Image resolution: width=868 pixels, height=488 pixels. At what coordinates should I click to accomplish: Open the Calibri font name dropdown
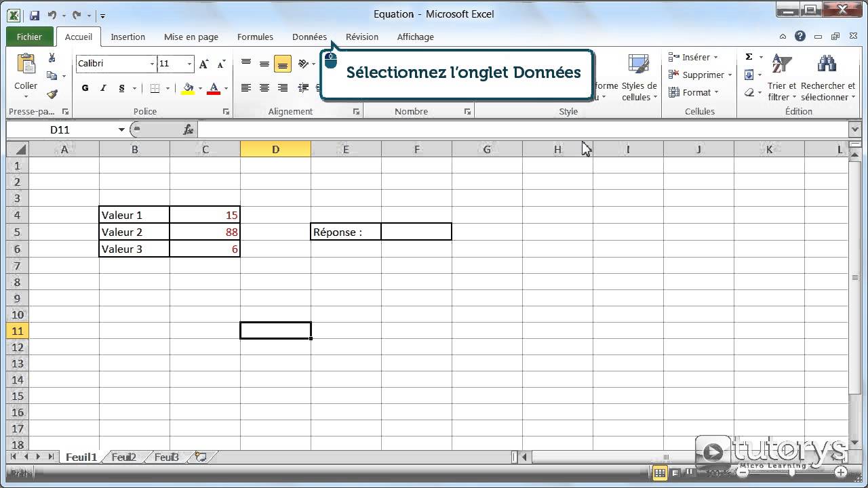153,64
